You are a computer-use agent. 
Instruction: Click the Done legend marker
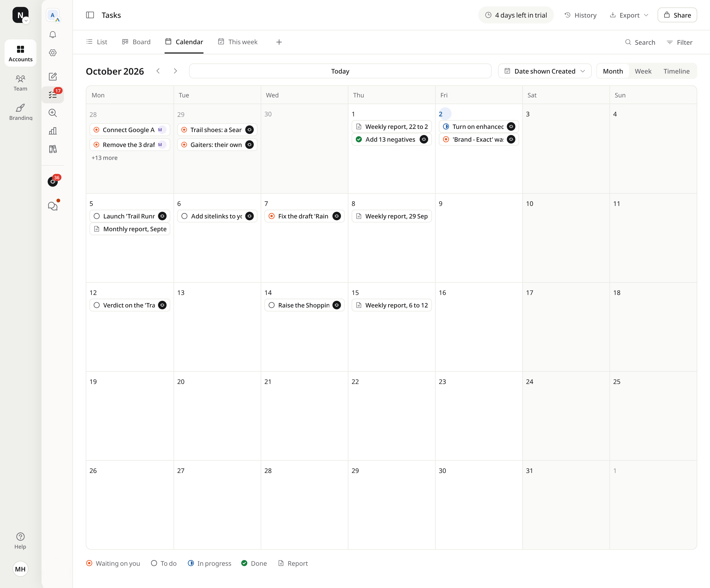(244, 563)
